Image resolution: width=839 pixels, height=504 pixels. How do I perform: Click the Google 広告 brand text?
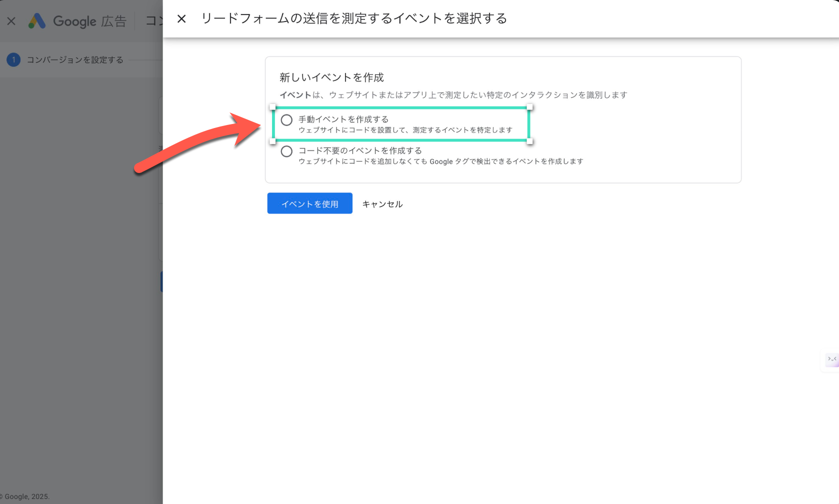point(90,21)
